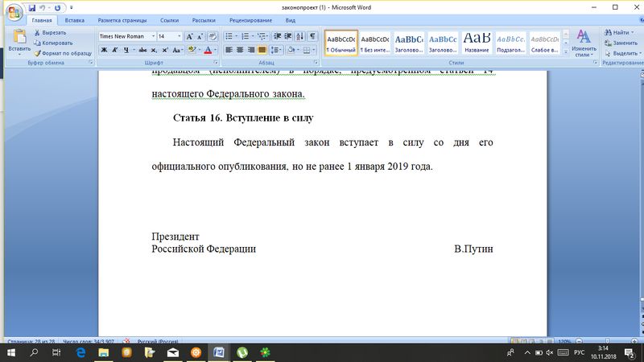Click the Paste (Вставить) button
The height and width of the screenshot is (362, 644).
pos(19,40)
